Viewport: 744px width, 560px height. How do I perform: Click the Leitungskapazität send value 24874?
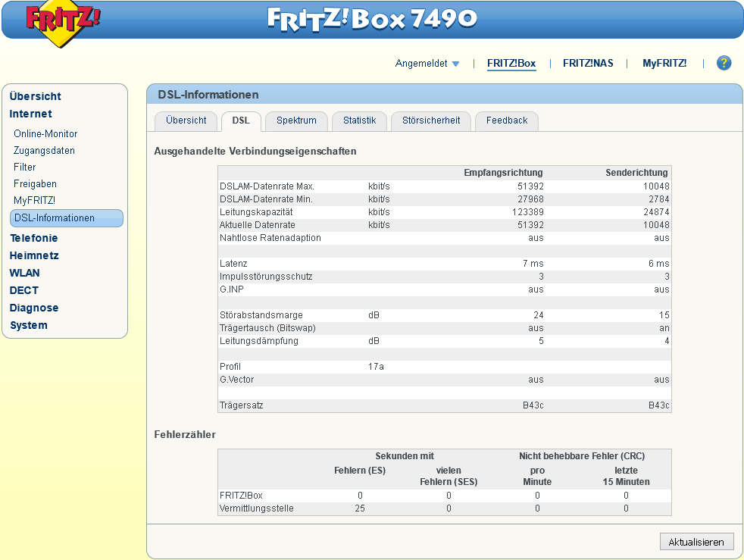coord(656,212)
